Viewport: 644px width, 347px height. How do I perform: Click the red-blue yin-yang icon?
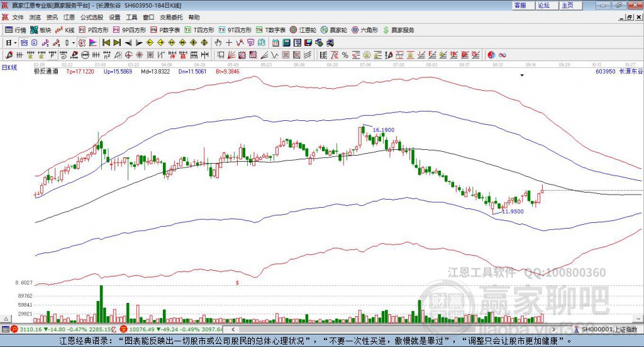[x=491, y=55]
